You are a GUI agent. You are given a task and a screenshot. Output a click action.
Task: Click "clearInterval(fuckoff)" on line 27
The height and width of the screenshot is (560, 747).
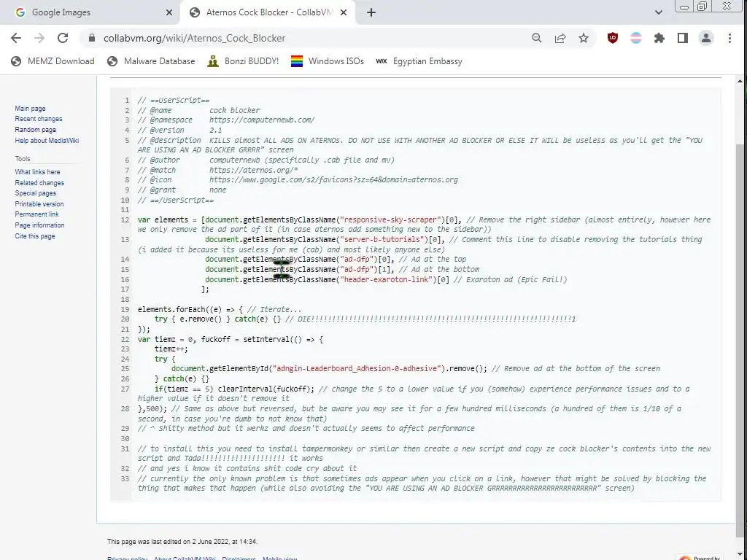click(x=264, y=389)
